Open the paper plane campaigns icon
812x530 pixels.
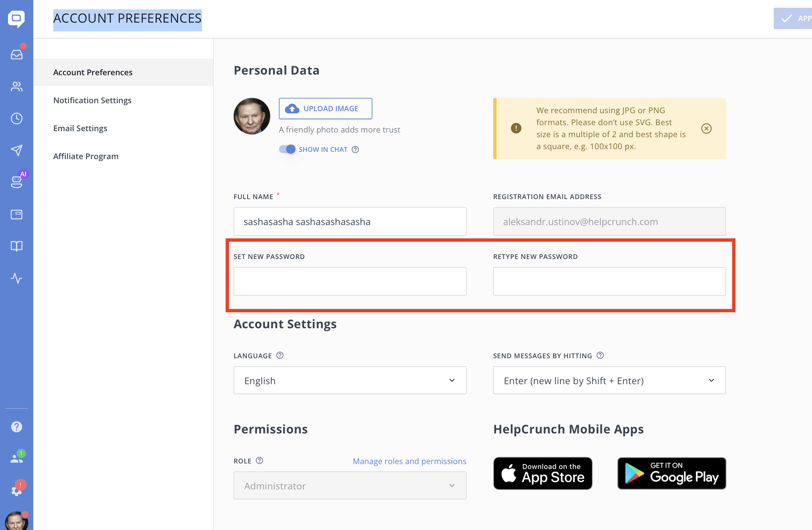coord(16,150)
